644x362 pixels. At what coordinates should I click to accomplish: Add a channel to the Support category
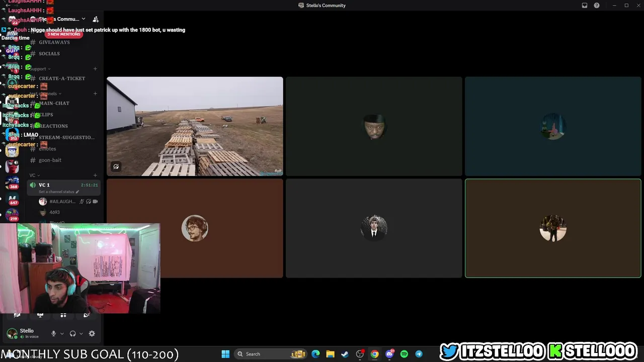(95, 69)
